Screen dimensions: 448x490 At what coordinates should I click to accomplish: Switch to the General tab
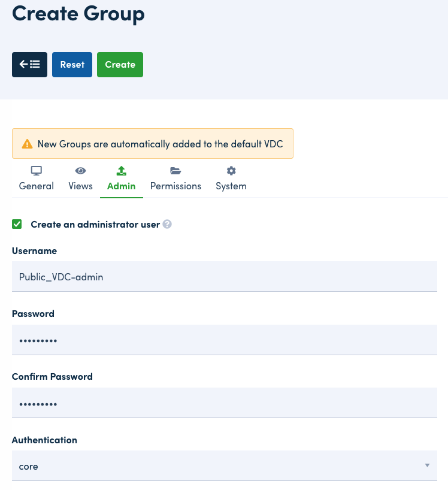pyautogui.click(x=37, y=186)
